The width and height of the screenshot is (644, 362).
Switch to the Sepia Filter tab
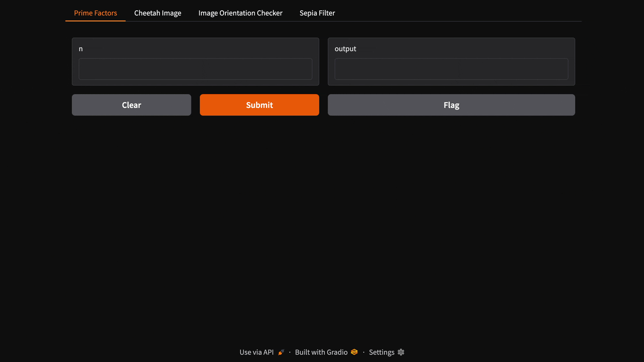[x=317, y=13]
